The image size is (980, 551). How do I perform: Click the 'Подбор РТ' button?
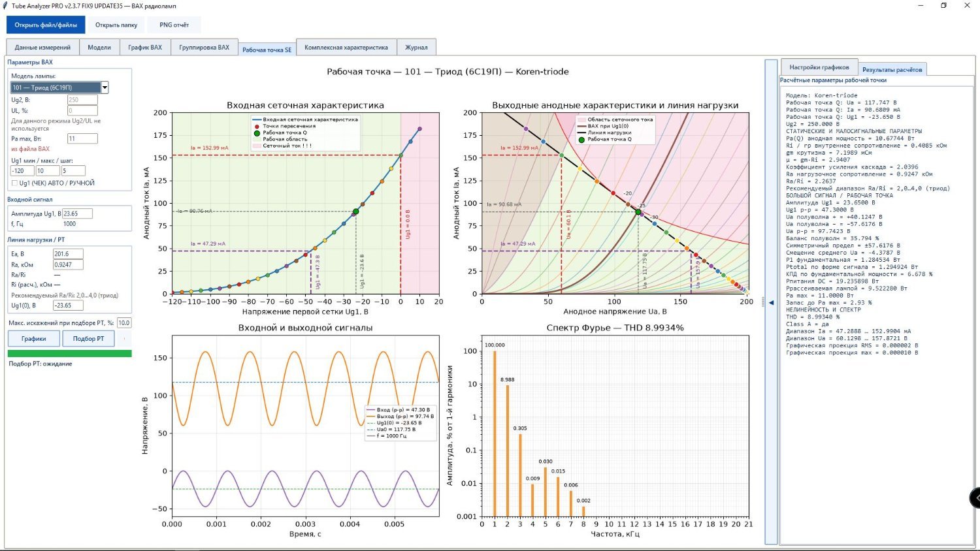click(88, 339)
